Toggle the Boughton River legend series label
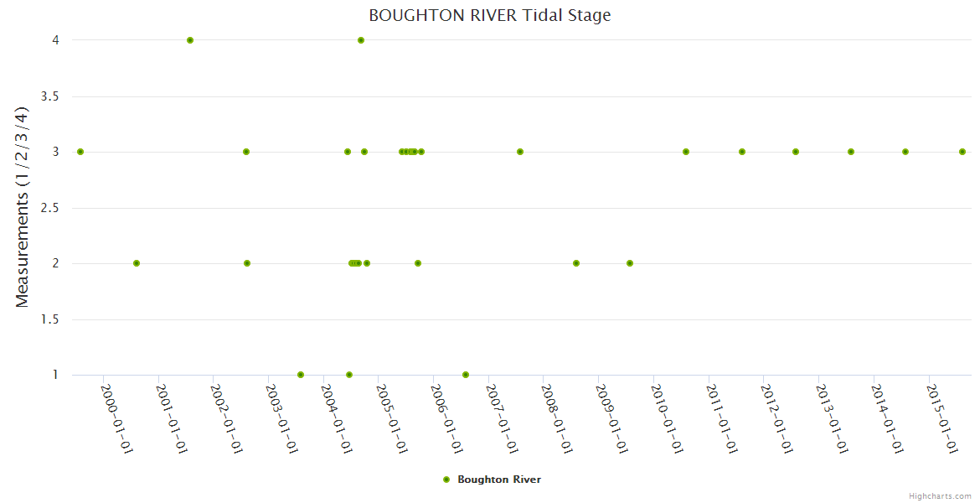 click(498, 480)
